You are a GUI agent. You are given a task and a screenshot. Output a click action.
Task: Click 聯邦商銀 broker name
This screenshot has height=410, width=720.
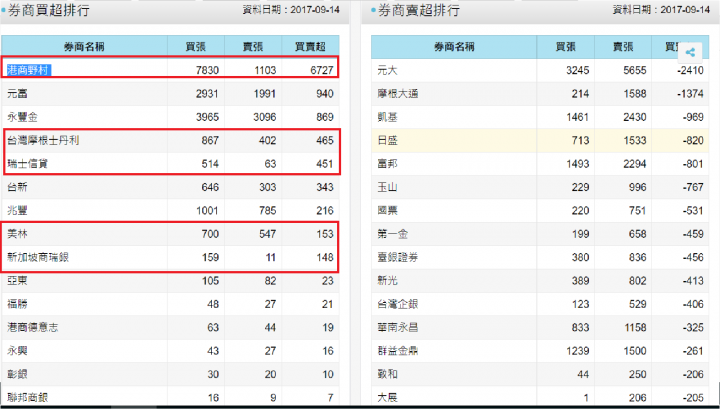point(28,398)
